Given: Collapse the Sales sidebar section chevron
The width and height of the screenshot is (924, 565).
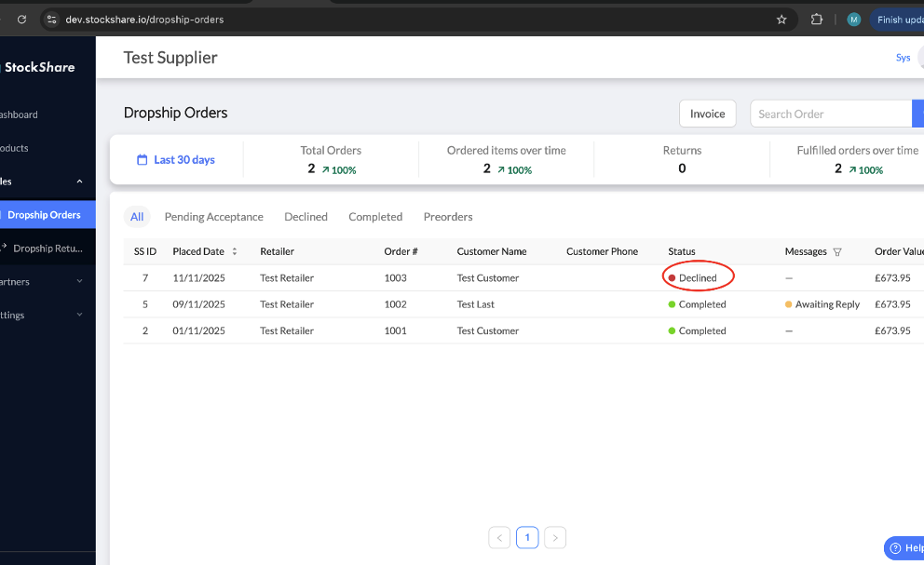Looking at the screenshot, I should [x=79, y=182].
